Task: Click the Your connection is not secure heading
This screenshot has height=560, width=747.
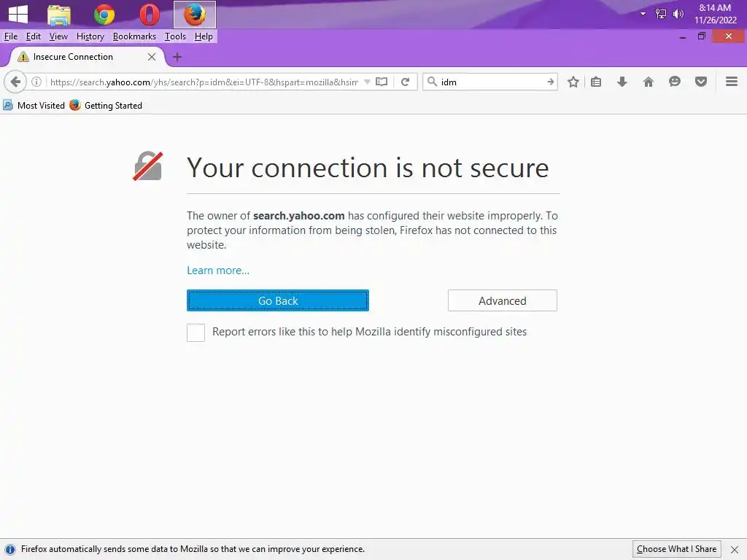Action: [368, 168]
